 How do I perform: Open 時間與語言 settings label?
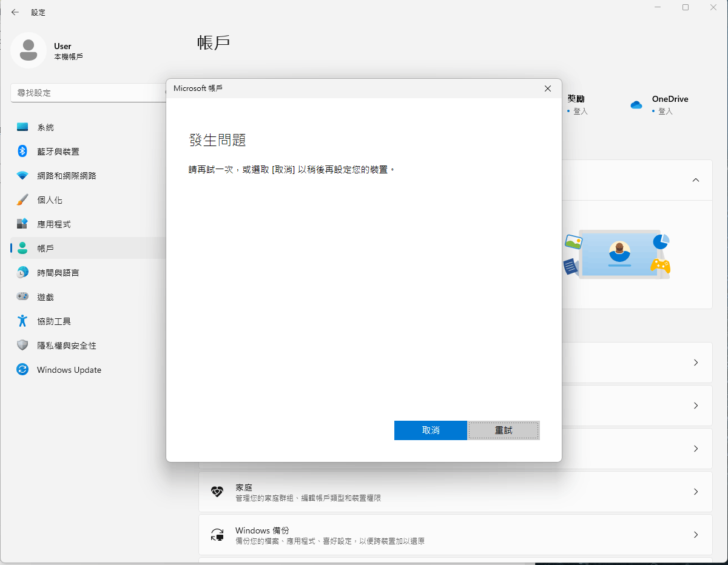pos(58,273)
